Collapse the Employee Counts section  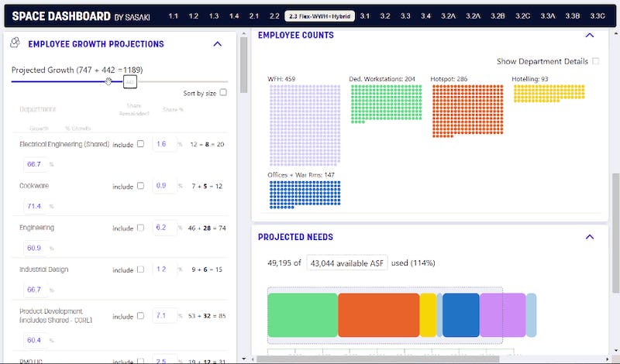589,36
